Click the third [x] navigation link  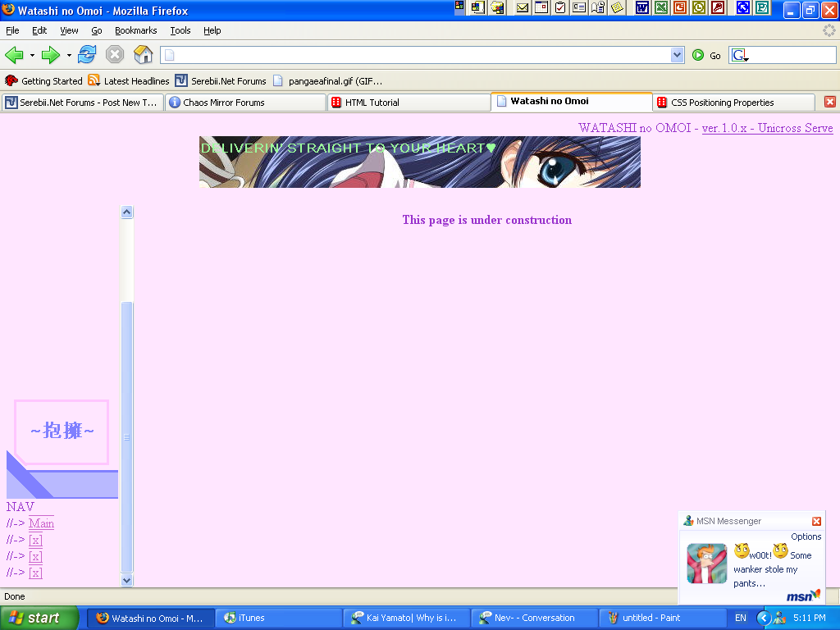click(35, 573)
